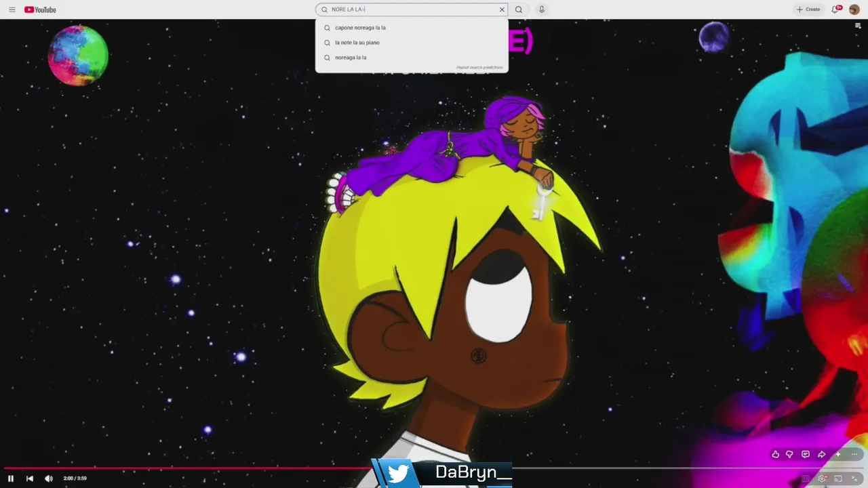Open more actions three-dot menu
The height and width of the screenshot is (488, 868).
pyautogui.click(x=854, y=454)
